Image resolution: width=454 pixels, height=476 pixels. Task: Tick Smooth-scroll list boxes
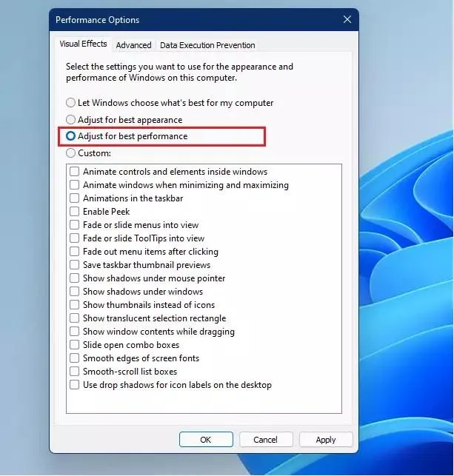pyautogui.click(x=74, y=372)
